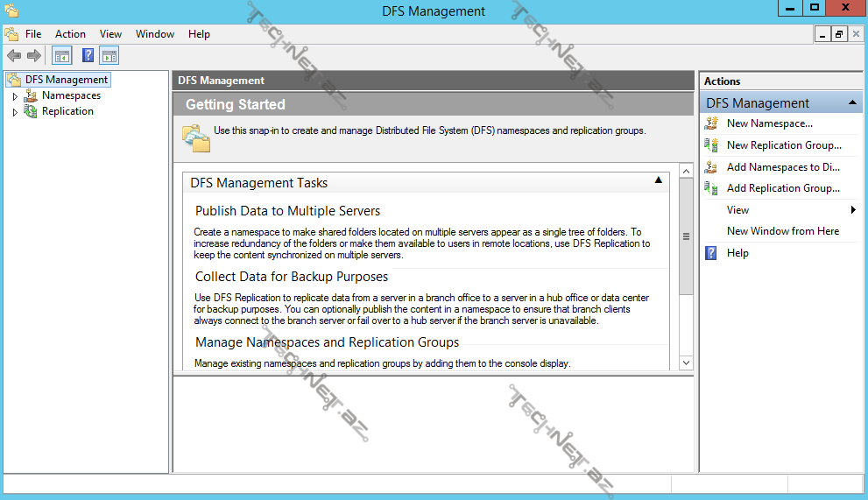
Task: Click Help in the Actions pane
Action: (737, 253)
